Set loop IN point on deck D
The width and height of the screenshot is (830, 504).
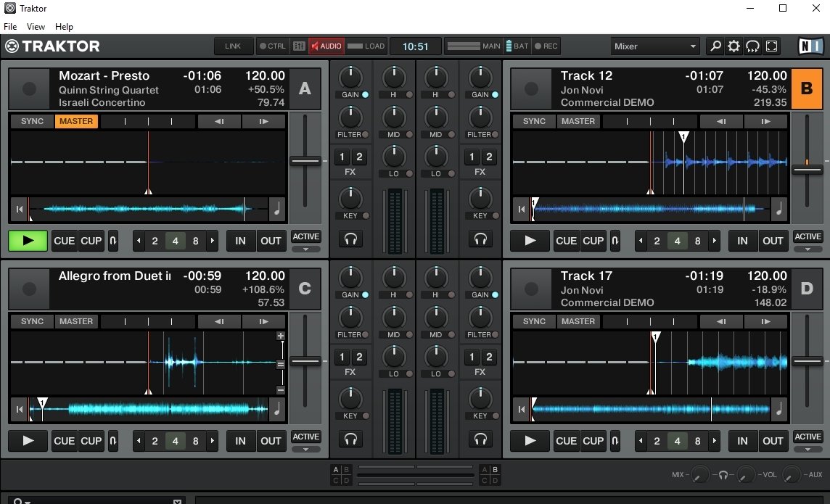tap(742, 441)
